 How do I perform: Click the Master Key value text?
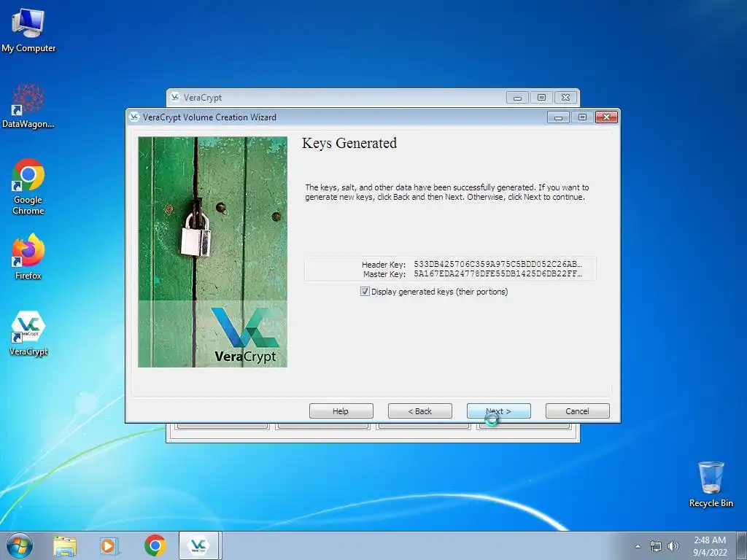[x=498, y=274]
